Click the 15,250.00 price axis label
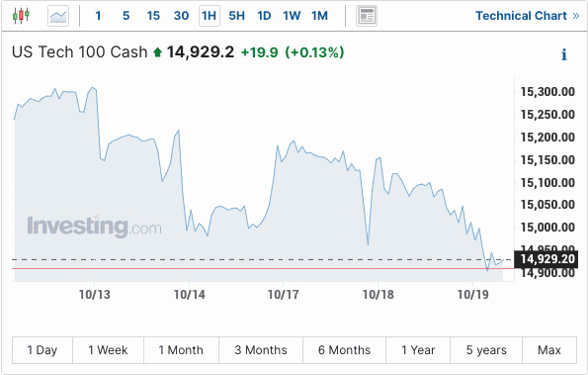 coord(547,115)
